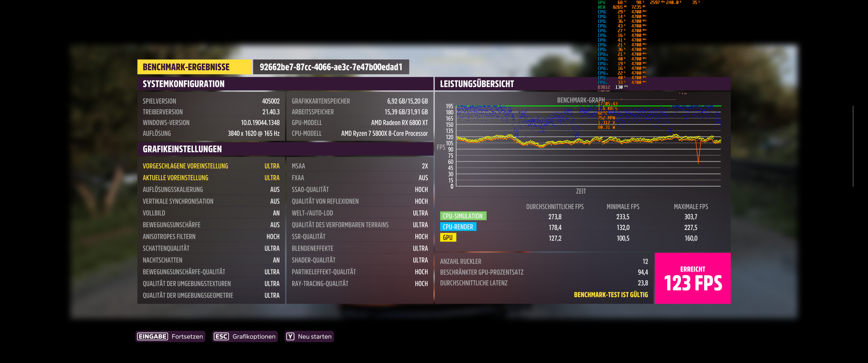The width and height of the screenshot is (868, 363).
Task: Open Grafikoptionen from the bottom bar
Action: tap(254, 336)
